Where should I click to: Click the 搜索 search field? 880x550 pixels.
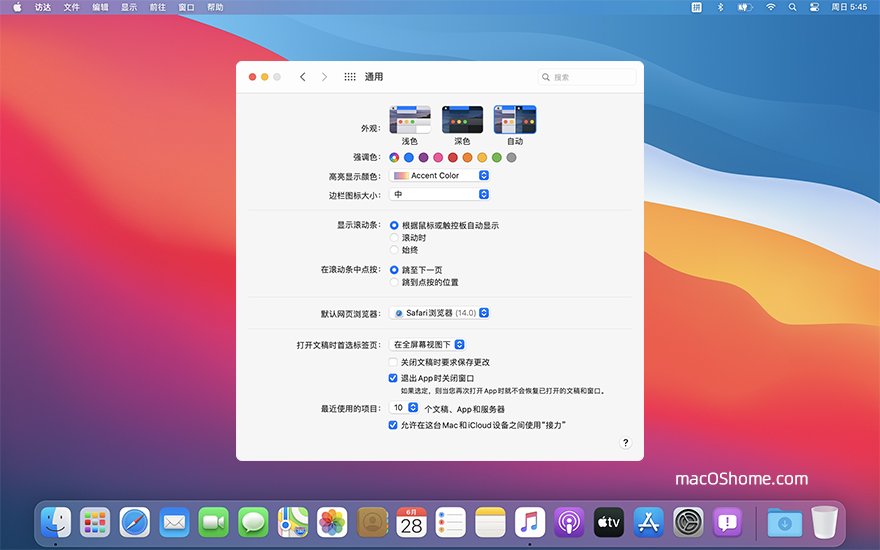(586, 77)
